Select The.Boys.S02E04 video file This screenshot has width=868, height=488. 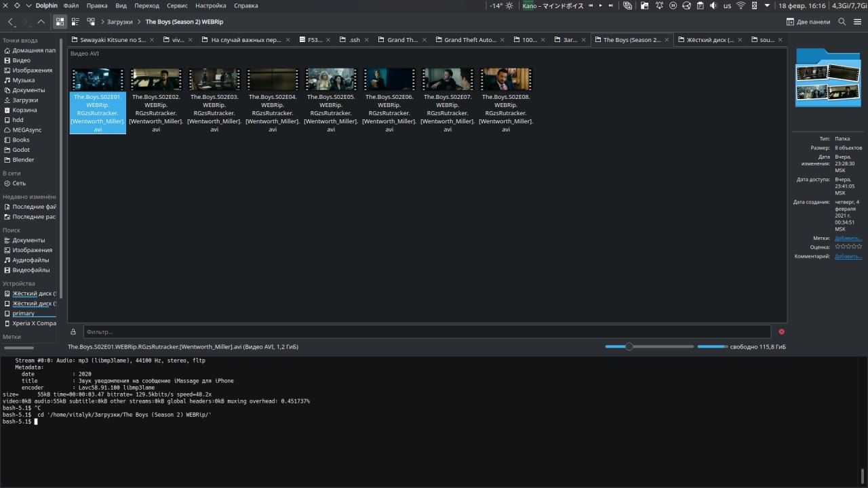coord(273,100)
